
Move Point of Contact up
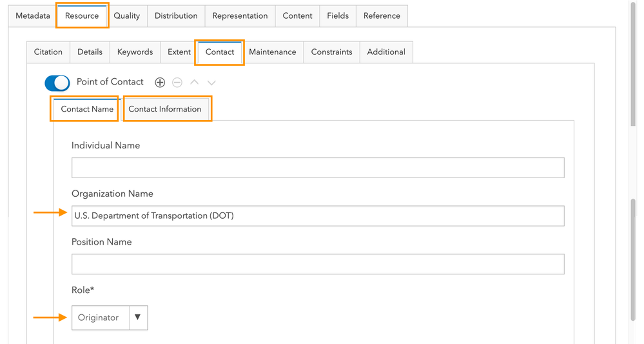pos(195,83)
